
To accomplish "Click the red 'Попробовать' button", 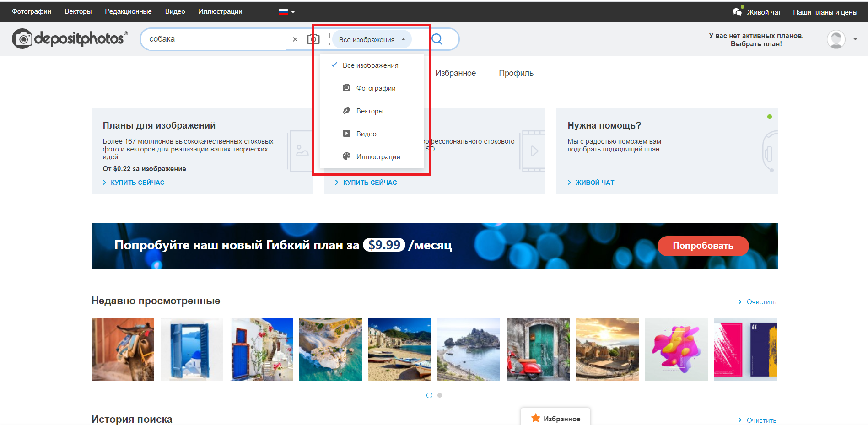I will (x=703, y=246).
